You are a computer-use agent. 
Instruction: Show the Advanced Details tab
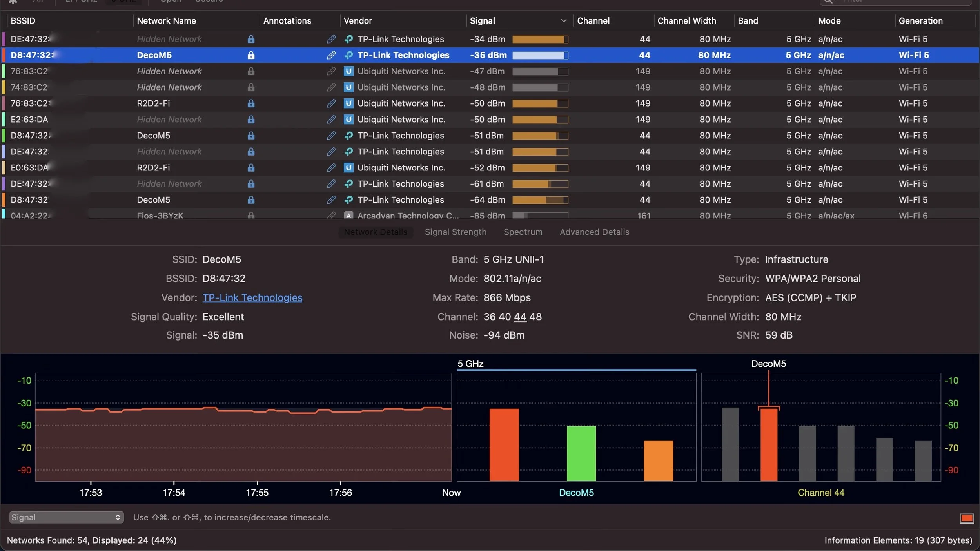pyautogui.click(x=594, y=232)
